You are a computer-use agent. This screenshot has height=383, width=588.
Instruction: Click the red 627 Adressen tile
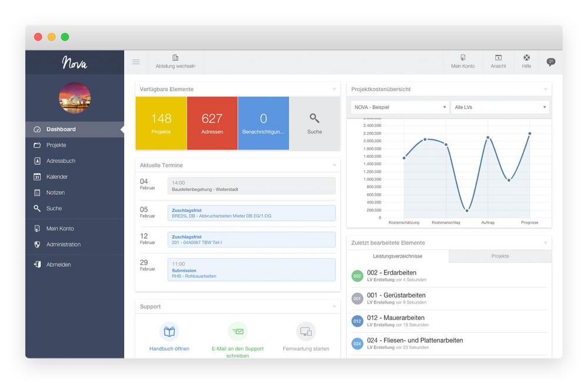tap(212, 124)
